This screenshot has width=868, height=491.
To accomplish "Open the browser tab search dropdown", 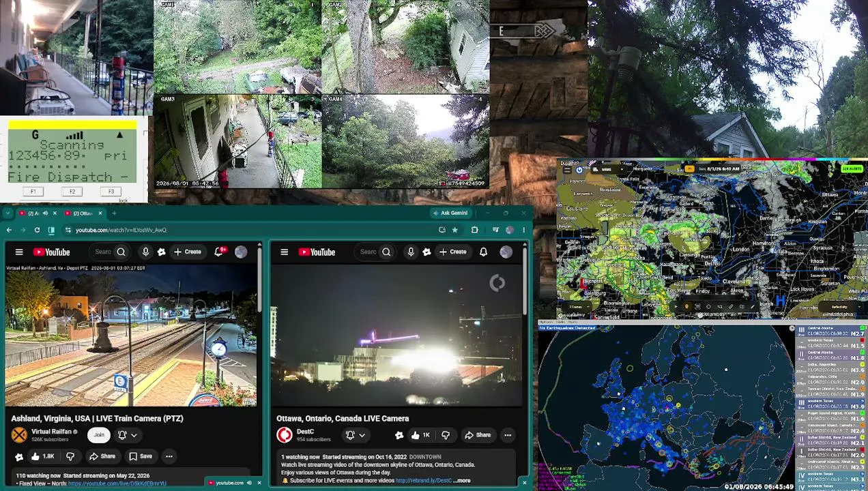I will (x=8, y=213).
